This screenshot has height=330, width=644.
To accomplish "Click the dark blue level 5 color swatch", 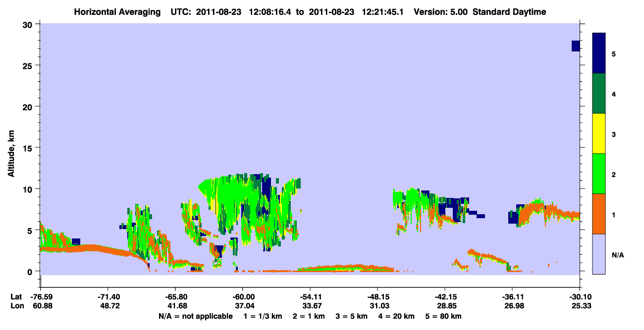I will click(599, 53).
